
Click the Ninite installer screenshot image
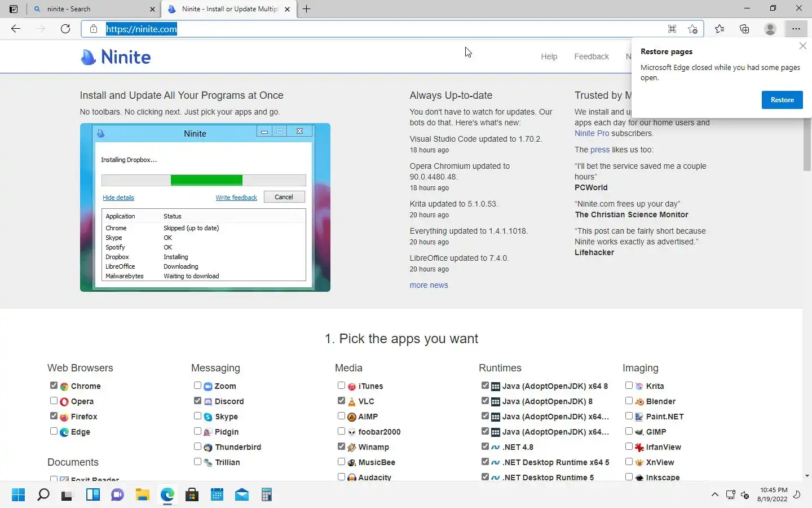(x=205, y=207)
